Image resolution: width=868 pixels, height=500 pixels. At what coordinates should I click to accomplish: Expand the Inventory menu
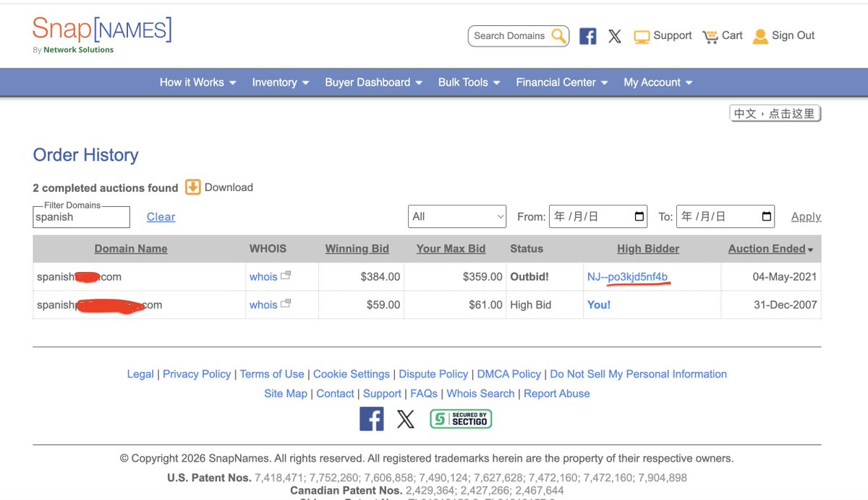281,82
